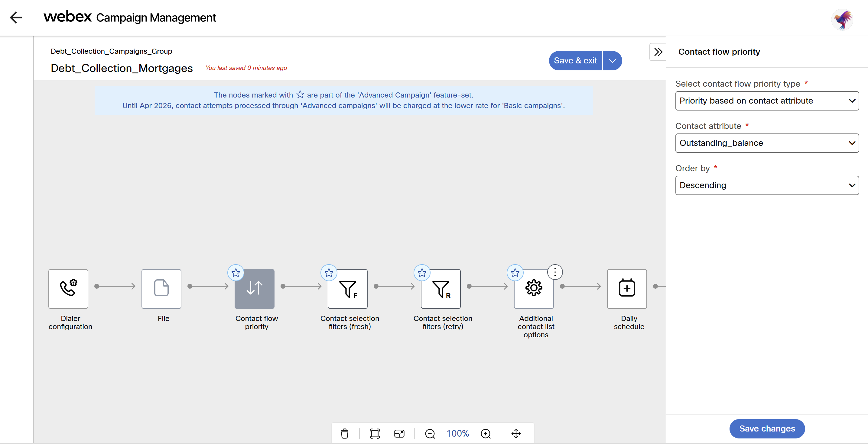Open three-dot menu on Additional options node

554,272
